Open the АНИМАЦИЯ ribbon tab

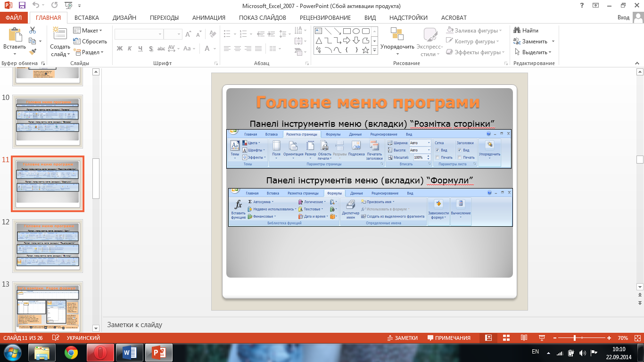tap(208, 18)
